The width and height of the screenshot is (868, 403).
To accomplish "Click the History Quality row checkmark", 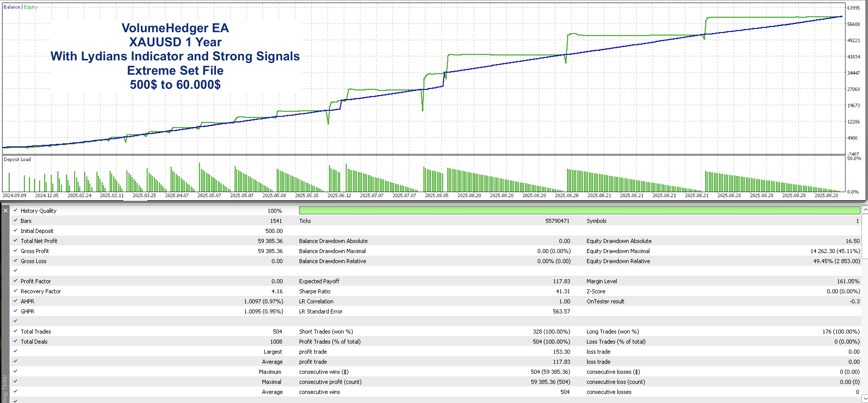I will coord(15,210).
